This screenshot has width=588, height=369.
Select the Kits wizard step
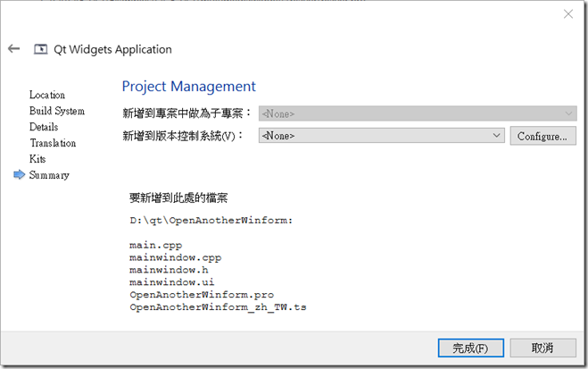pos(37,159)
